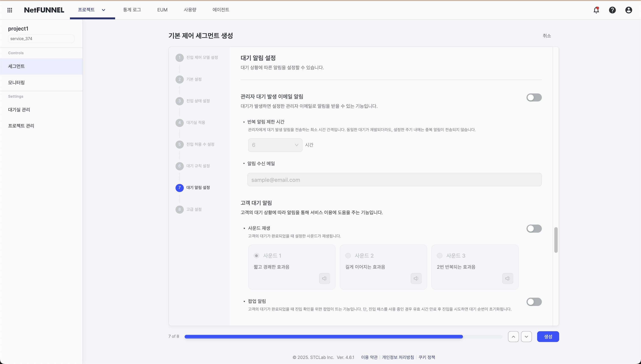Switch to the 통계 로그 tab
This screenshot has height=364, width=641.
[x=132, y=10]
